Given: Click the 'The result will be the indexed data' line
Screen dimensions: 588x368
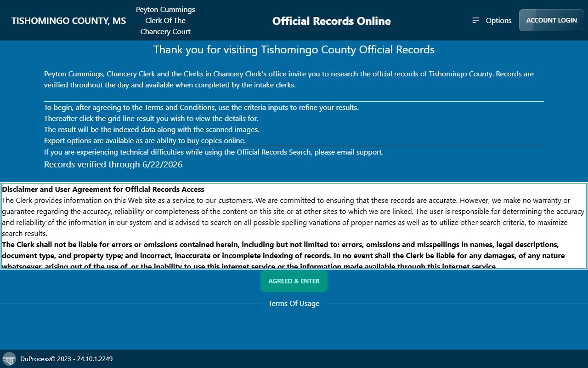Looking at the screenshot, I should pos(152,130).
